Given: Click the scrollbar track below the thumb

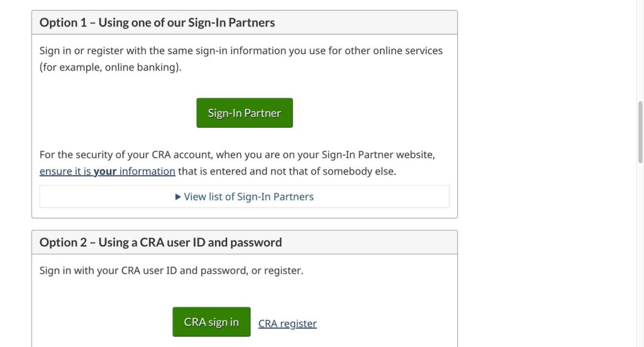Looking at the screenshot, I should [x=640, y=252].
